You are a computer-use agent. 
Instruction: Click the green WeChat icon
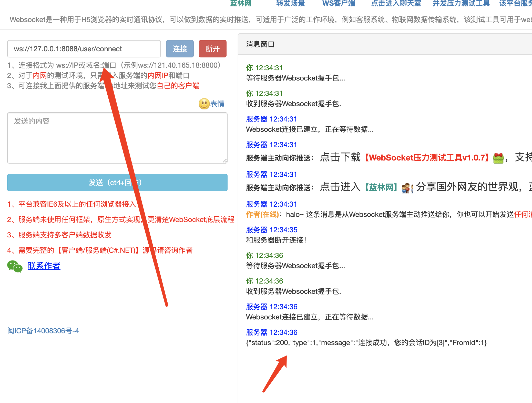click(x=15, y=266)
